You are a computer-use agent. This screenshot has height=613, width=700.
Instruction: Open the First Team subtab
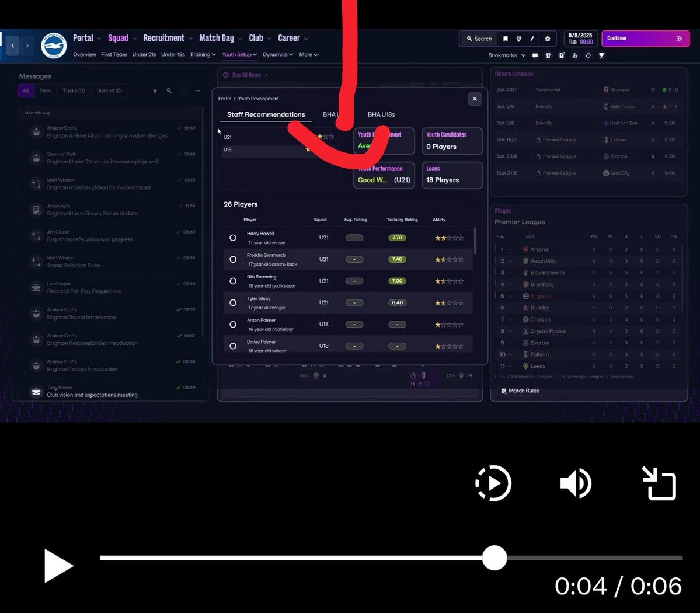(114, 54)
